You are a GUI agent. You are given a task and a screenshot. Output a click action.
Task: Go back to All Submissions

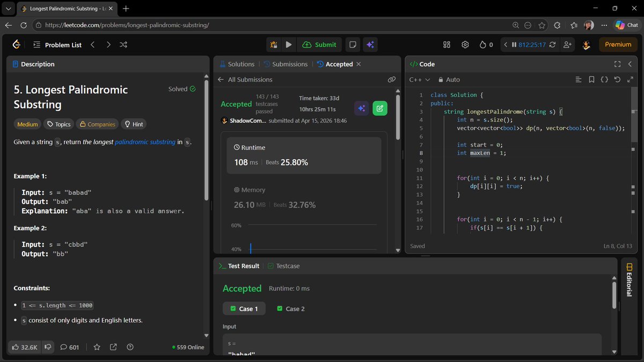click(x=245, y=79)
